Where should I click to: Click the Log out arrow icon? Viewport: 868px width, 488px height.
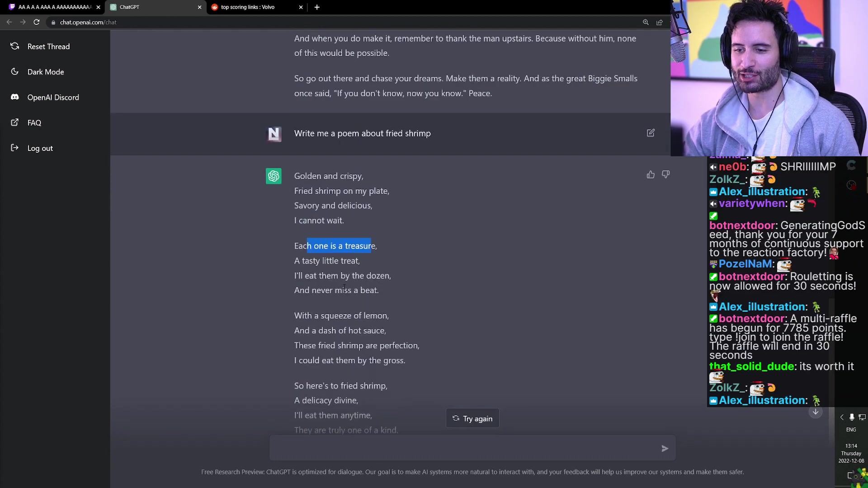(x=14, y=148)
